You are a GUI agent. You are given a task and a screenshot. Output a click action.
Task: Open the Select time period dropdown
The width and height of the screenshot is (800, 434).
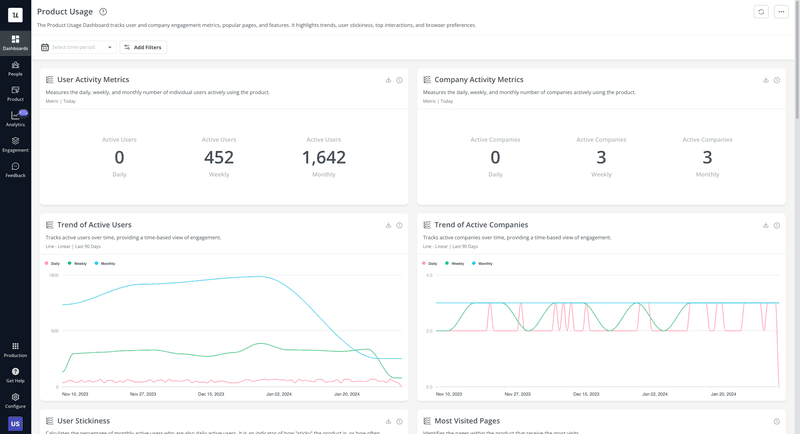click(x=76, y=47)
